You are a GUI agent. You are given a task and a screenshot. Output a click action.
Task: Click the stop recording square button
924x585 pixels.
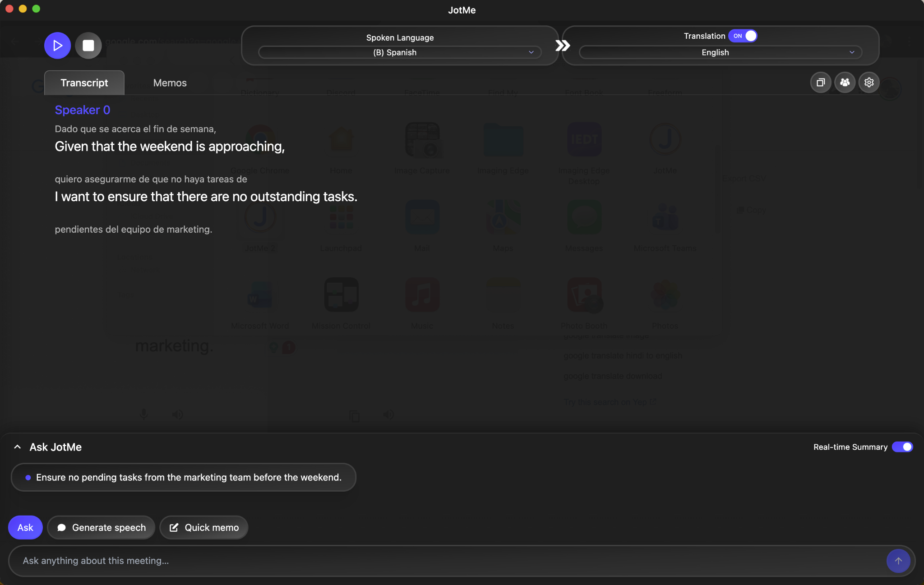(x=88, y=46)
